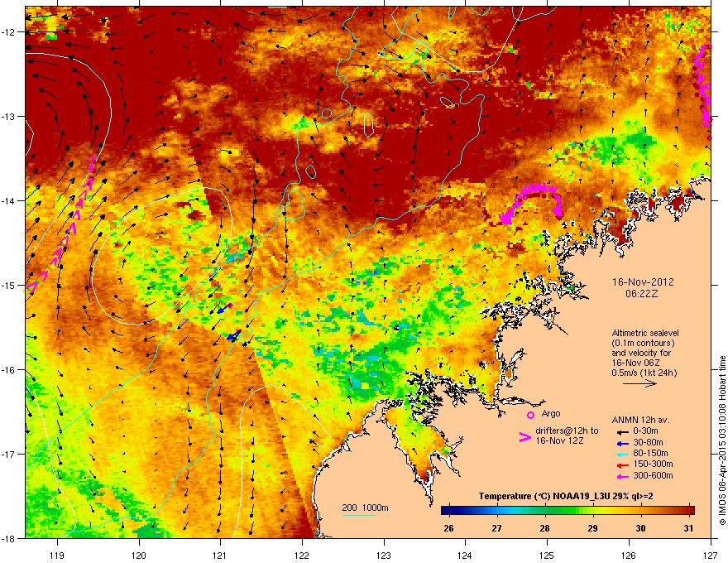Select the cyan 80-150m arrow legend icon
728x563 pixels.
[623, 454]
